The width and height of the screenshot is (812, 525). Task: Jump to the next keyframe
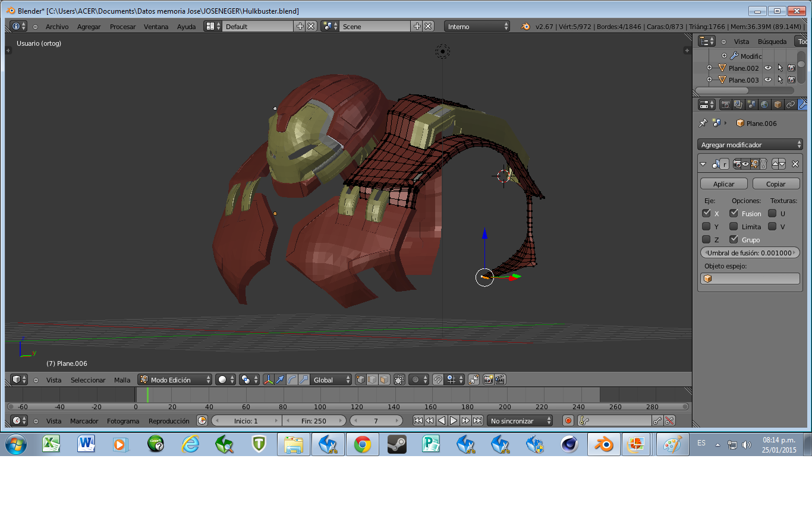[x=465, y=420]
